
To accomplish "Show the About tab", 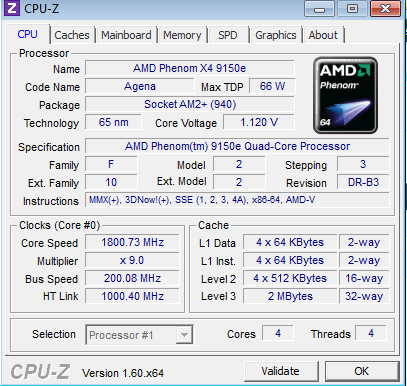I will tap(323, 35).
